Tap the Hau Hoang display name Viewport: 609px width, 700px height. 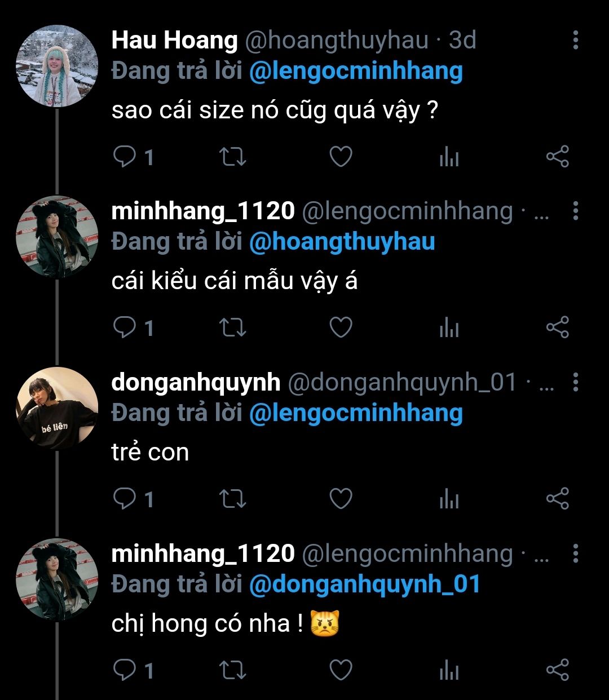pos(174,40)
